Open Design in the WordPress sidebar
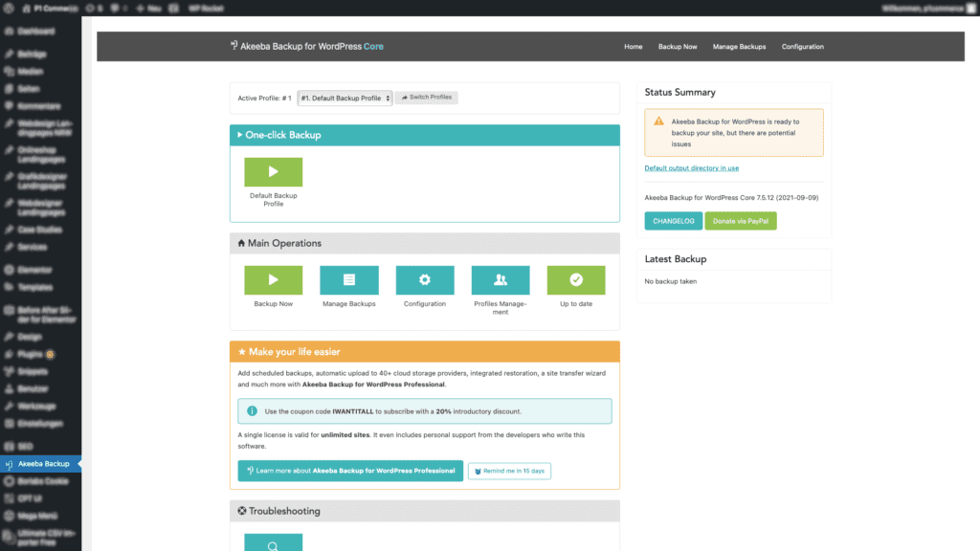This screenshot has width=980, height=551. pyautogui.click(x=30, y=338)
